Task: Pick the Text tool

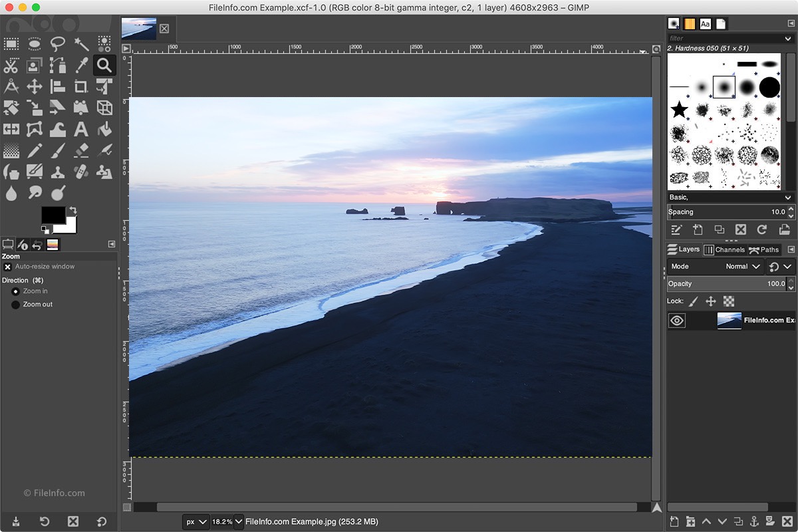Action: coord(81,129)
